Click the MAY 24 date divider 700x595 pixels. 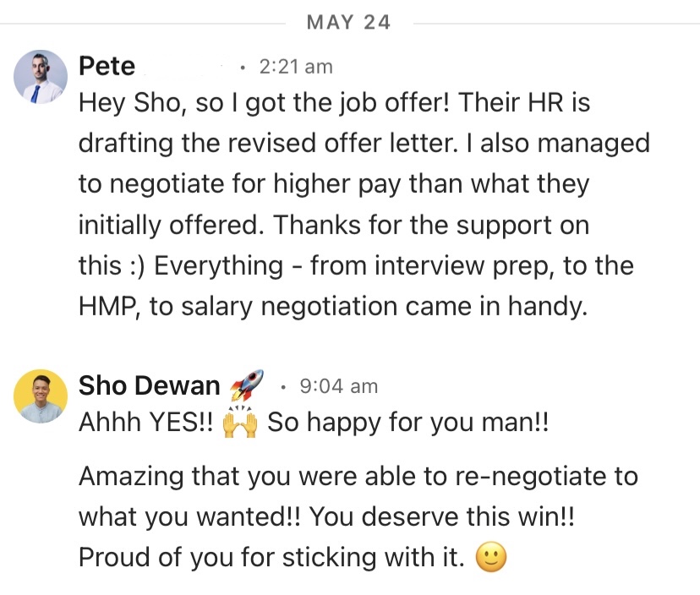(349, 23)
